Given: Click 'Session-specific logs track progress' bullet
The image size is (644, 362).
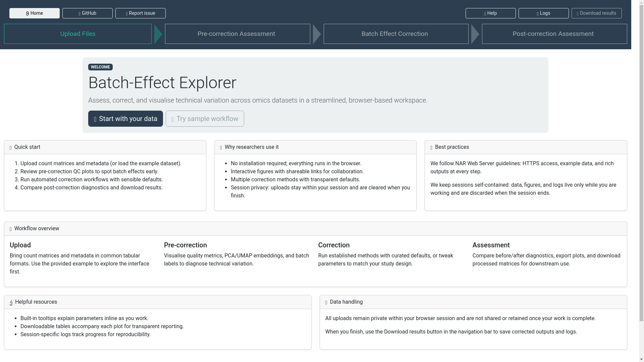Looking at the screenshot, I should pos(86,335).
